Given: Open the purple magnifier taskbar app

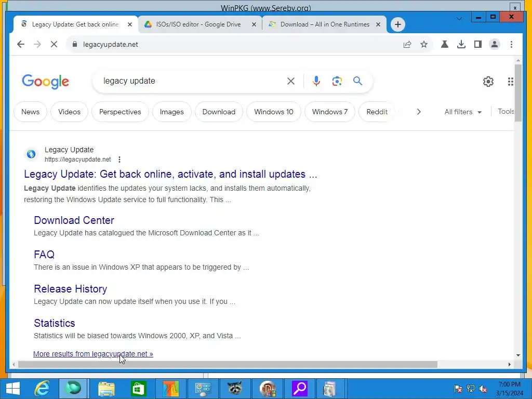Looking at the screenshot, I should point(300,389).
